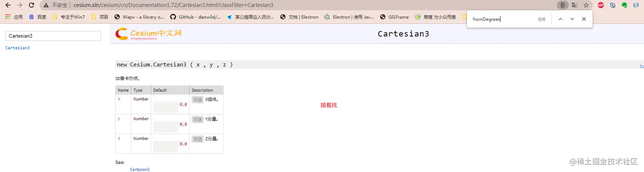The width and height of the screenshot is (644, 172).
Task: Open the 文档 | Electron bookmark
Action: [299, 17]
